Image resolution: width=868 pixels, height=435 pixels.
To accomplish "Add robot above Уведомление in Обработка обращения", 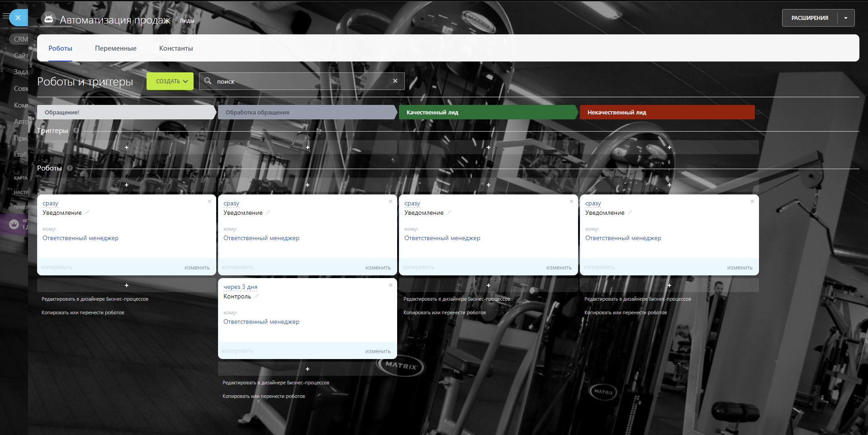I will (x=308, y=185).
